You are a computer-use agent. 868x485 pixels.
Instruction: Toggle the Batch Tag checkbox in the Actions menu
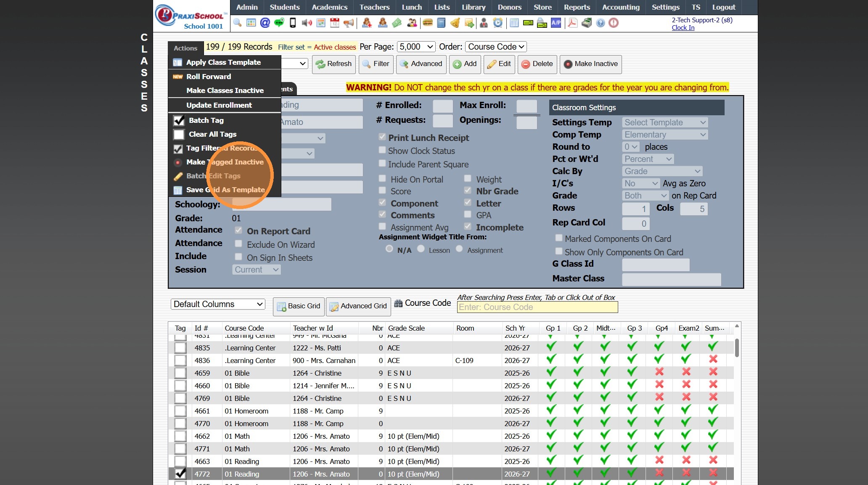click(179, 120)
